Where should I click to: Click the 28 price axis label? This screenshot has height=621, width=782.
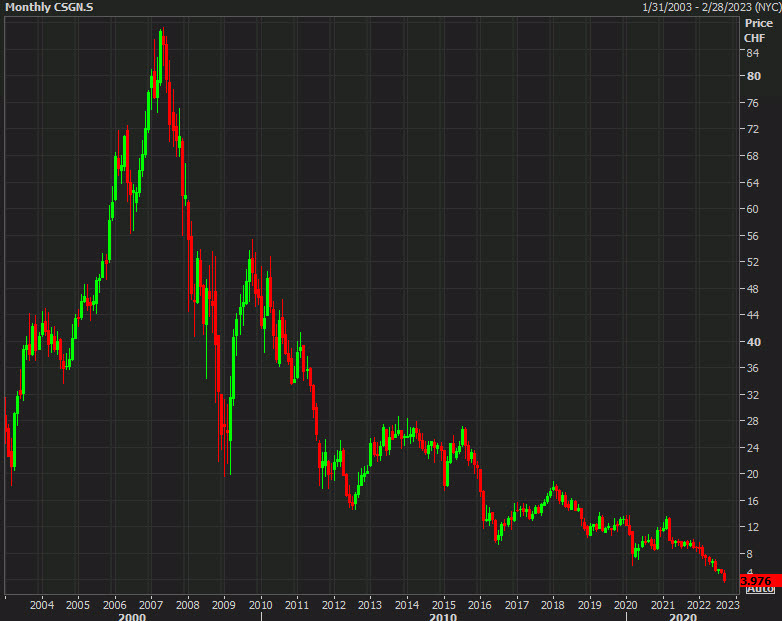[x=753, y=421]
